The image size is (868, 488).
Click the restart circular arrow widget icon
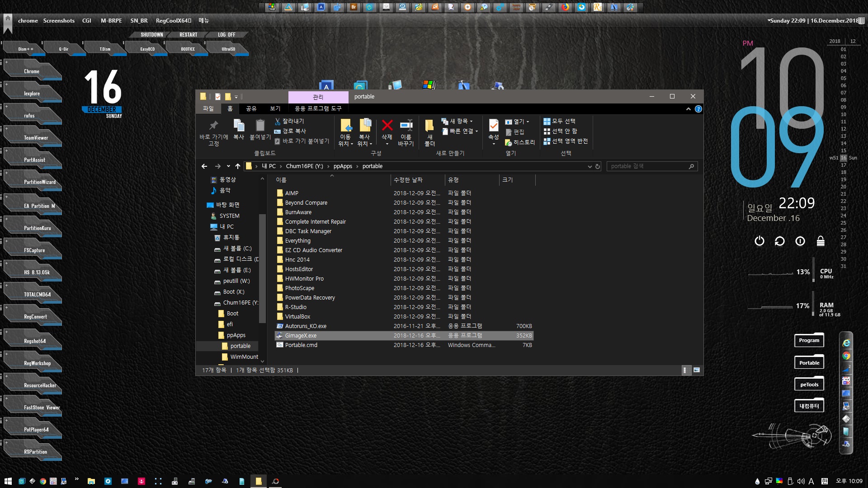coord(780,241)
